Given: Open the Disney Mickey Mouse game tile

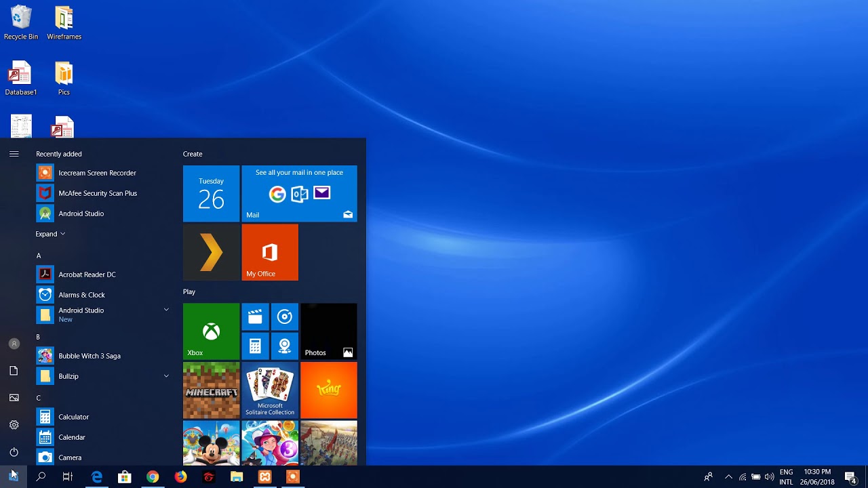Looking at the screenshot, I should tap(211, 443).
